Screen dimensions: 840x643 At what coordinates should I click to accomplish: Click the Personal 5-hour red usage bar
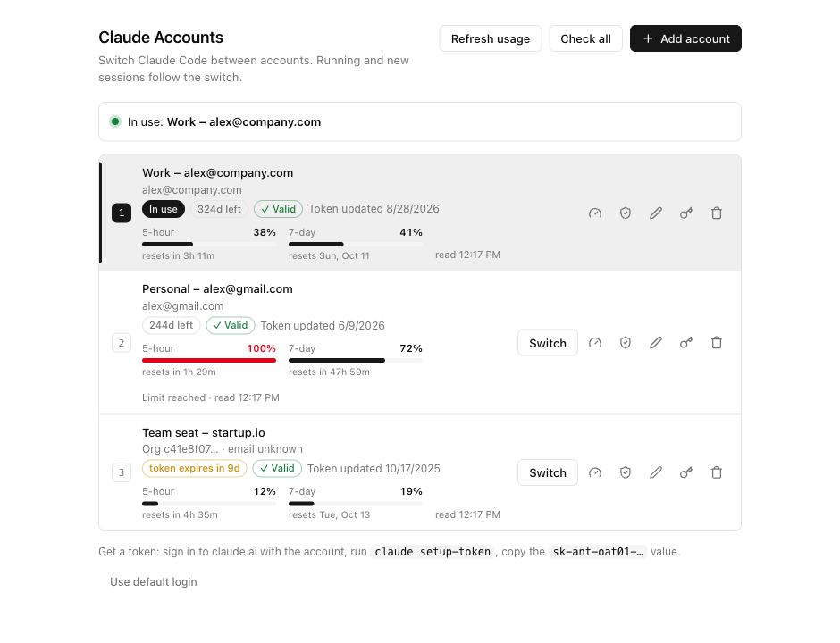coord(209,360)
